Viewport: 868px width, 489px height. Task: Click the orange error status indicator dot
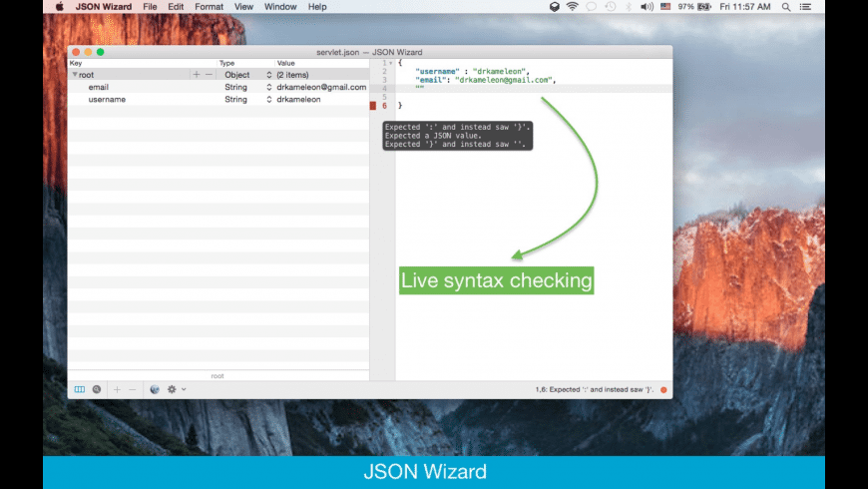663,389
